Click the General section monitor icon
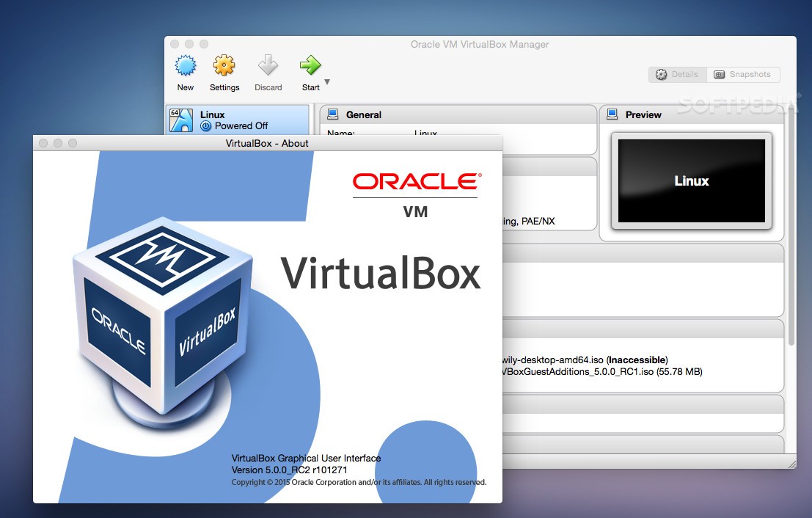This screenshot has height=518, width=812. (x=333, y=114)
